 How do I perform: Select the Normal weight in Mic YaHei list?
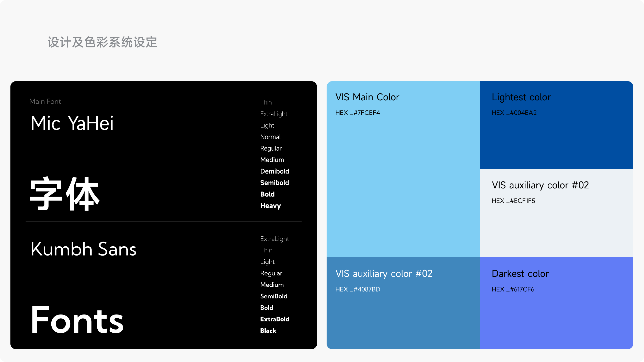click(x=270, y=137)
